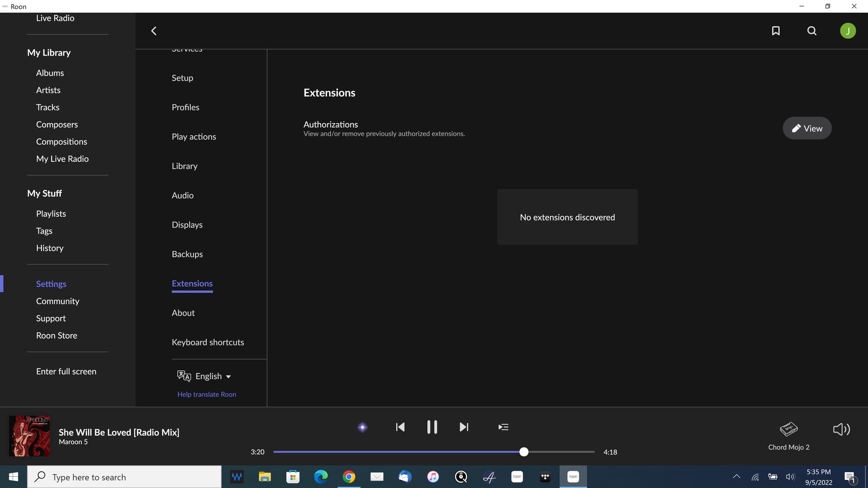This screenshot has width=868, height=488.
Task: Open the Backups settings tab
Action: 187,254
